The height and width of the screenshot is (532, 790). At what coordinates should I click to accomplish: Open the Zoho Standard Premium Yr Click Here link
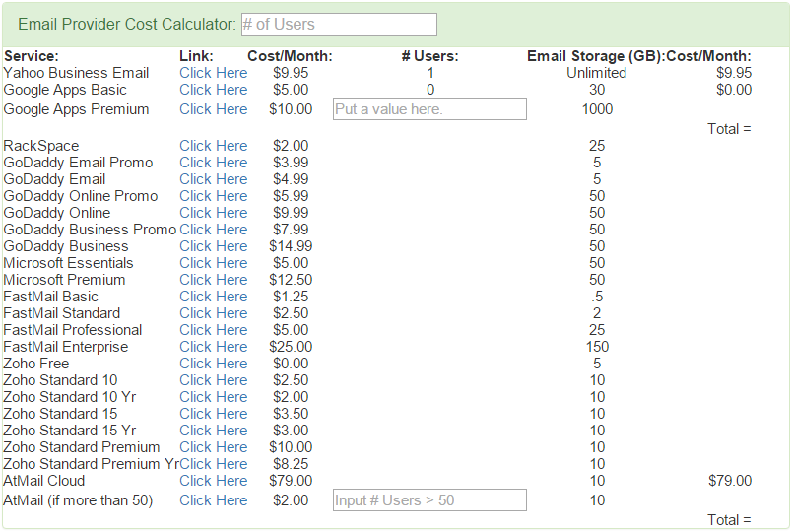(214, 464)
